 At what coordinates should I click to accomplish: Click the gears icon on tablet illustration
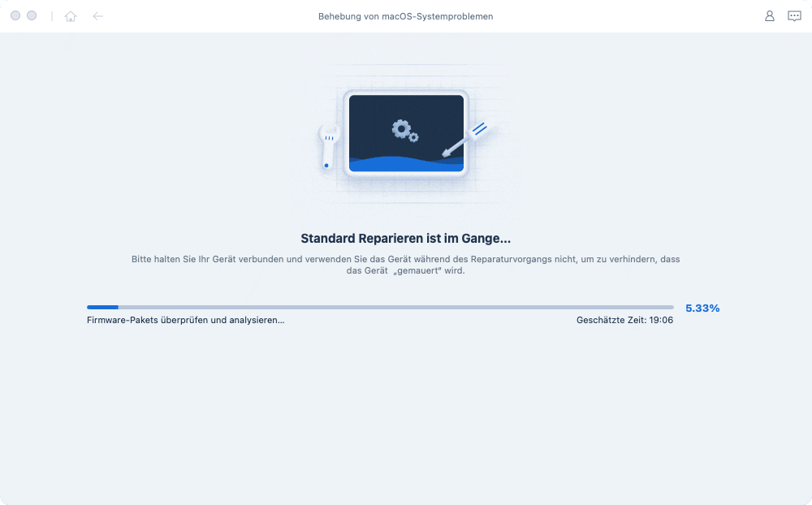click(404, 129)
